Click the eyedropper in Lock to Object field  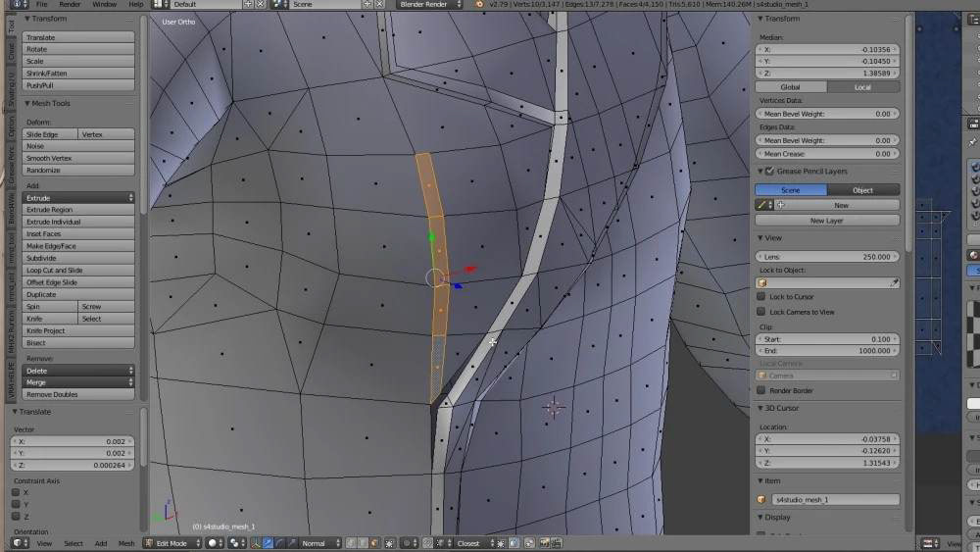(x=895, y=282)
